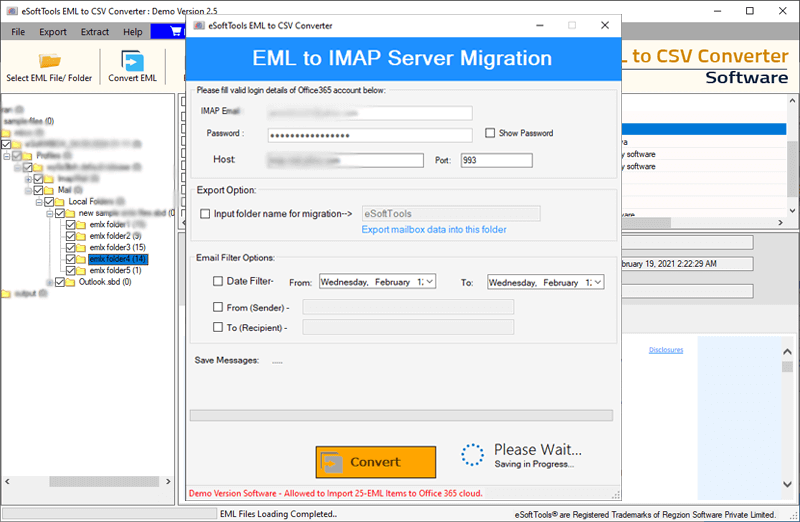Click email list horizontal scroll right arrow
Viewport: 800px width, 522px height.
click(x=780, y=222)
